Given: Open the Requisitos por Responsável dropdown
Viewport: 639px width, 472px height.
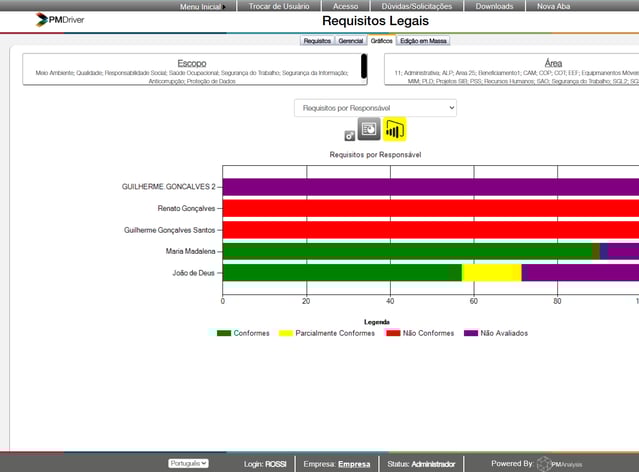Looking at the screenshot, I should coord(375,107).
